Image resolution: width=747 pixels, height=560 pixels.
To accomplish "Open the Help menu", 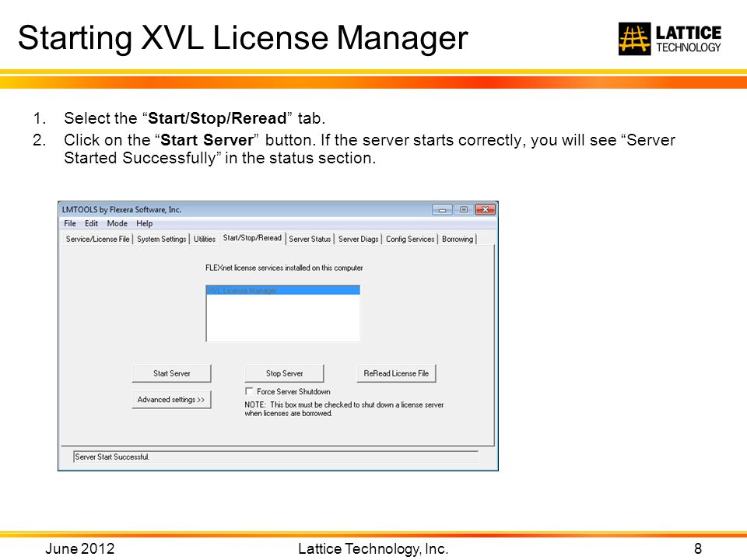I will point(145,223).
